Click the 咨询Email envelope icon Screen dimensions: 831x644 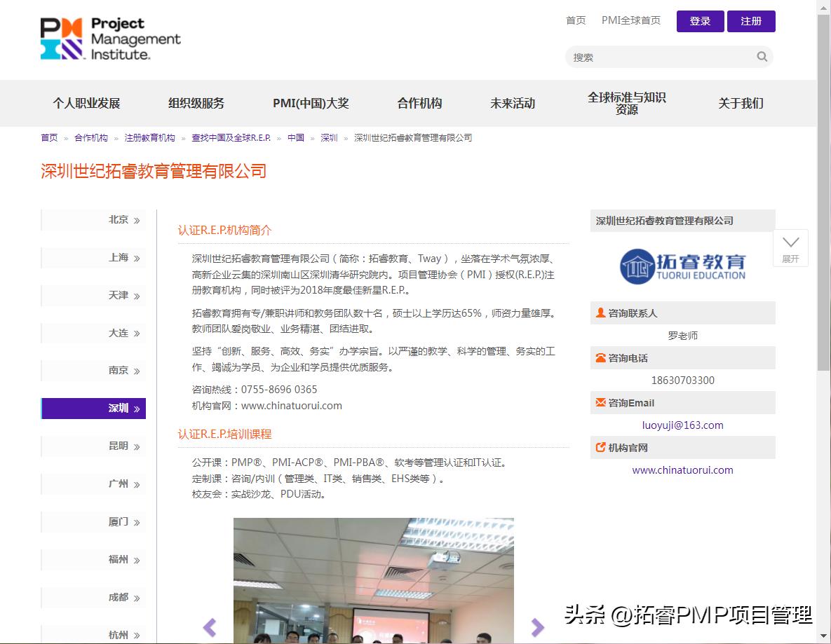coord(602,403)
